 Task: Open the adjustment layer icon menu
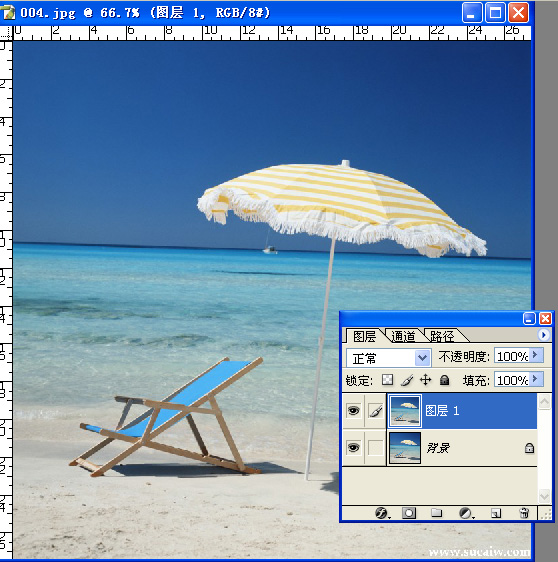tap(466, 513)
